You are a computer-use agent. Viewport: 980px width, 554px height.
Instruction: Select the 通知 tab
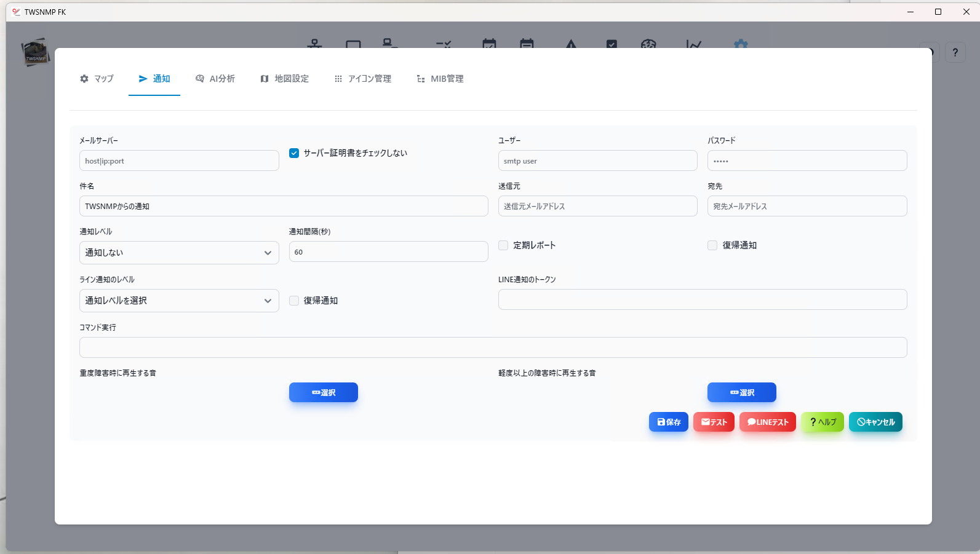(x=154, y=79)
